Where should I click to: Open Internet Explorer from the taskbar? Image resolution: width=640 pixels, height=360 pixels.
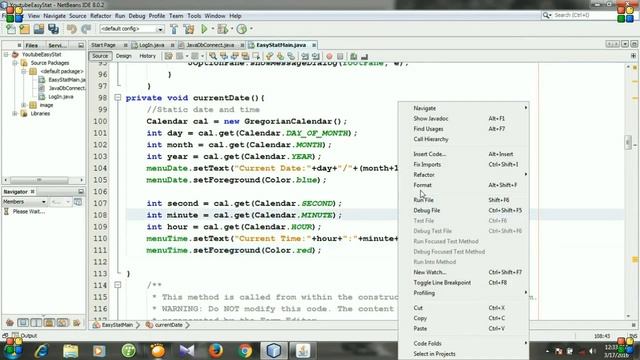(x=42, y=351)
